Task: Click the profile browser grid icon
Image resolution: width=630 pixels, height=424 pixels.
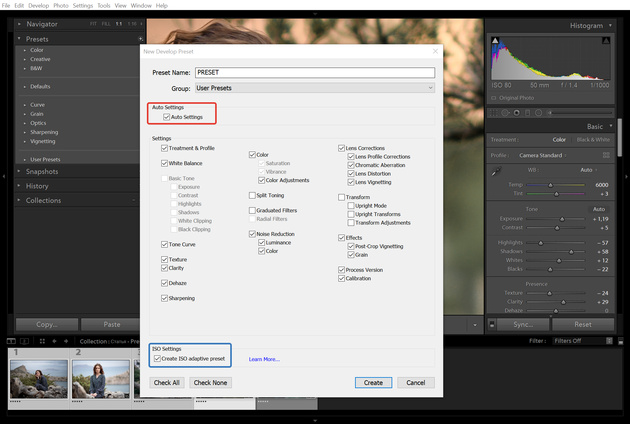Action: (x=607, y=155)
